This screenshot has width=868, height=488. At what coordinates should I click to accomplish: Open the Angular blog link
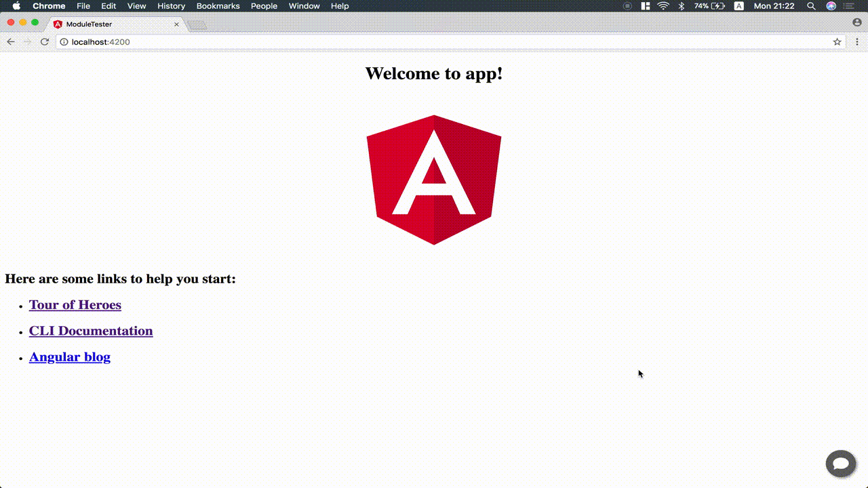(x=70, y=357)
